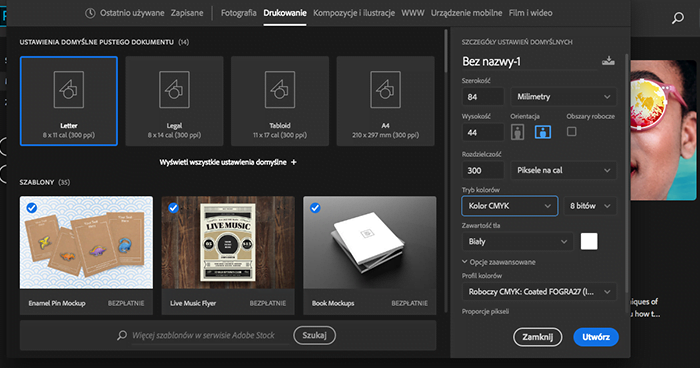Switch to the WWW tab
700x368 pixels.
(413, 13)
